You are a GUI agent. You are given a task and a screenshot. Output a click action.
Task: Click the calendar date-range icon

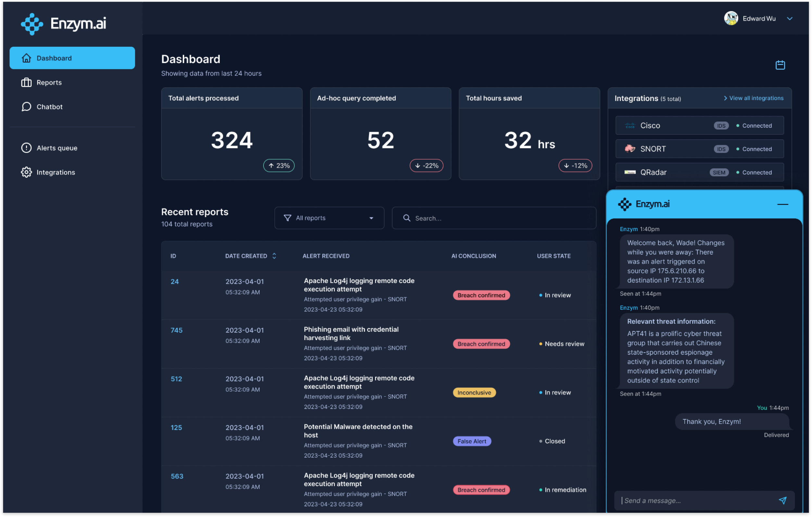click(780, 65)
